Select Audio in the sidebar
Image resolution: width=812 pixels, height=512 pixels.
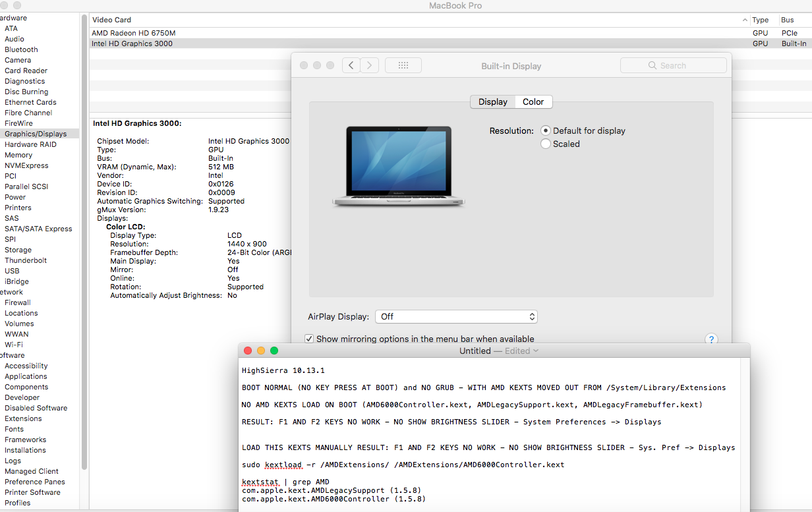[x=14, y=39]
